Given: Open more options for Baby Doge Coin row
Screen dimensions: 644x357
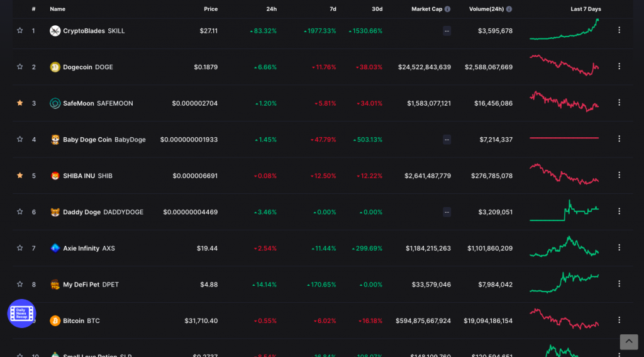Looking at the screenshot, I should click(x=619, y=139).
